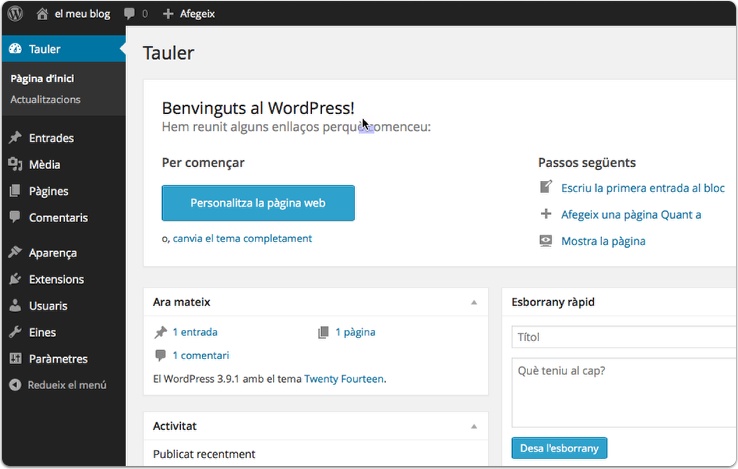Screen dimensions: 738x469
Task: Focus the Títol input field
Action: 625,337
